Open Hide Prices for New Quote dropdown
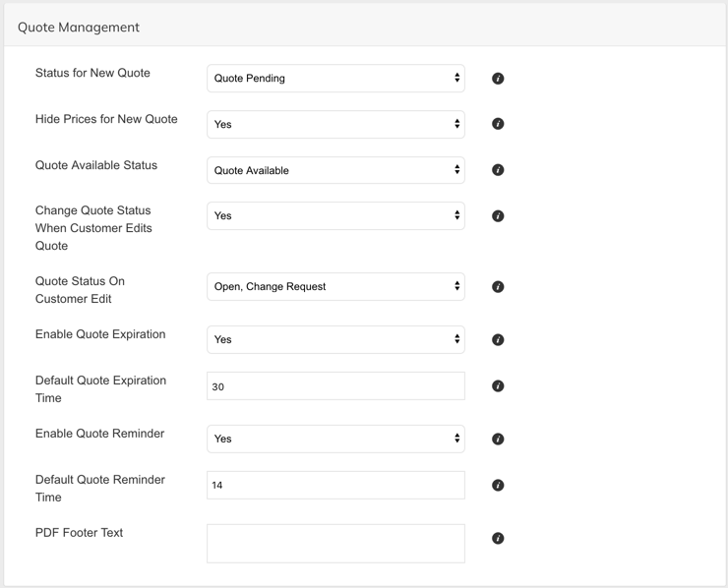728x588 pixels. coord(335,124)
